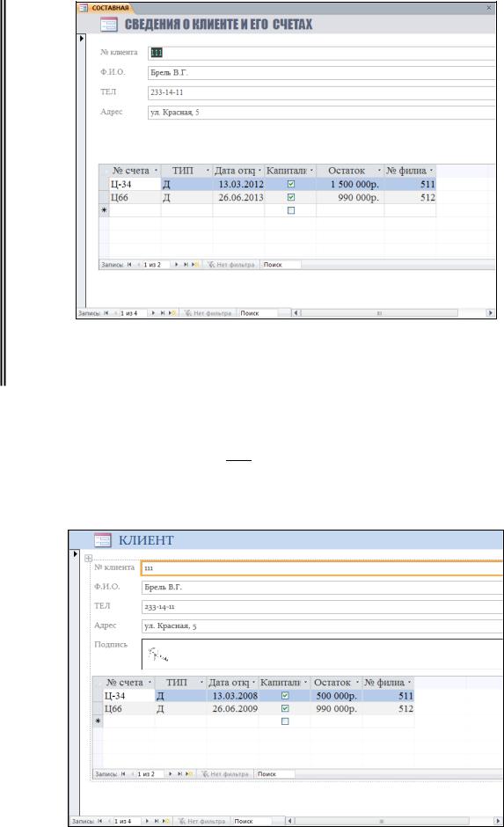
Task: Open № счета column dropdown in top form table
Action: (x=156, y=171)
